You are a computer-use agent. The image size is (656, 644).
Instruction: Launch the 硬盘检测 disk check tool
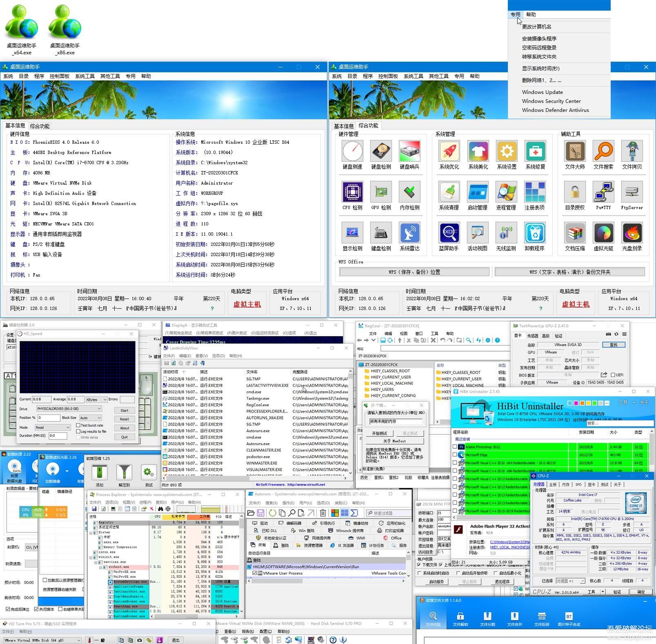[x=381, y=152]
